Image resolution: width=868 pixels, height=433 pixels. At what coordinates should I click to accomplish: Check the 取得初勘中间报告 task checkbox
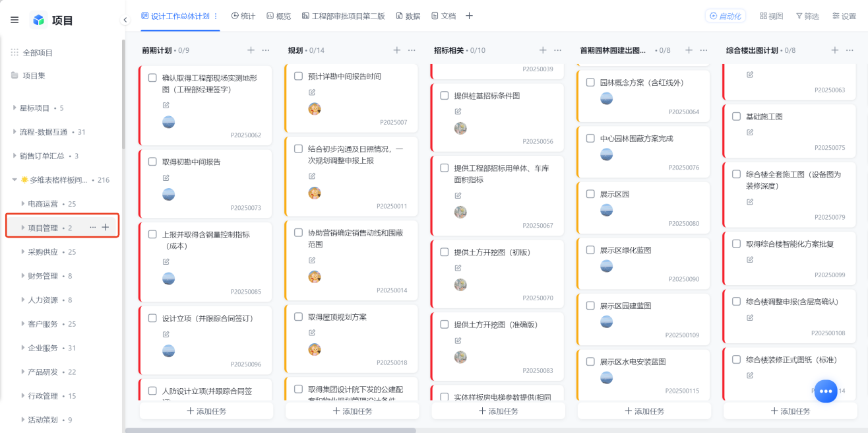(152, 162)
